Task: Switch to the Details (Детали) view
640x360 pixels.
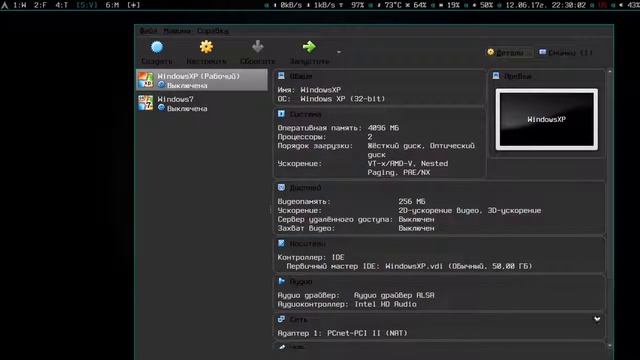Action: coord(510,53)
